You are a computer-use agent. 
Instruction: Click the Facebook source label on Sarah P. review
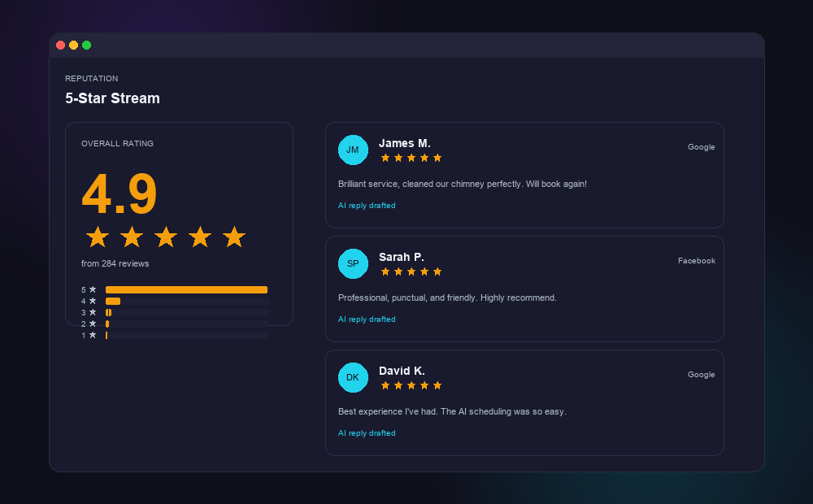tap(697, 261)
